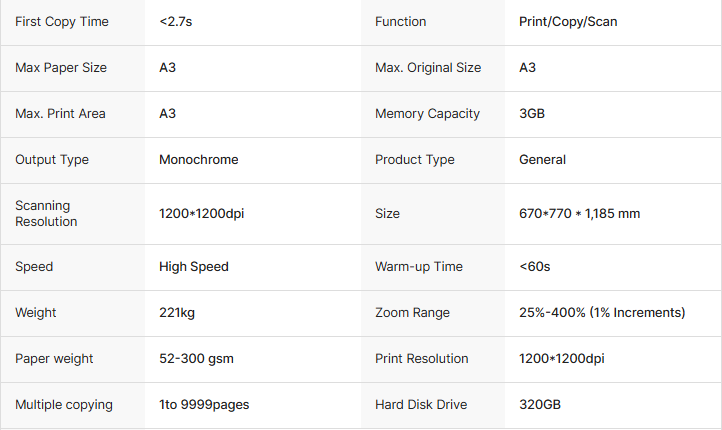Click the <60s warm-up value

(535, 267)
